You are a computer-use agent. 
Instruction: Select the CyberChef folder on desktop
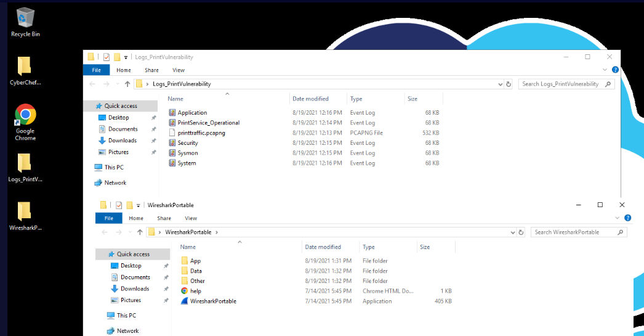(25, 71)
